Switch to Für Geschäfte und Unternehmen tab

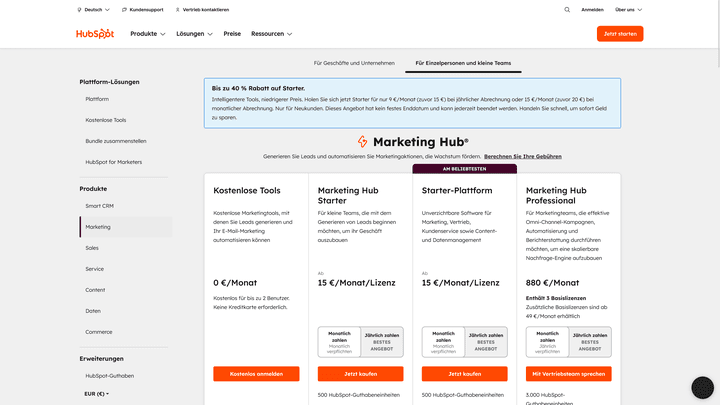tap(354, 63)
